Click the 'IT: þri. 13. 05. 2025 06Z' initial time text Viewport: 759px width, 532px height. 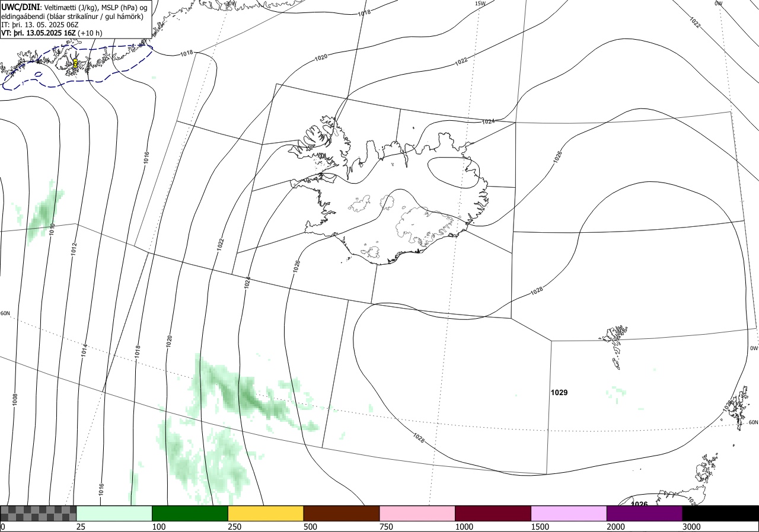coord(40,25)
